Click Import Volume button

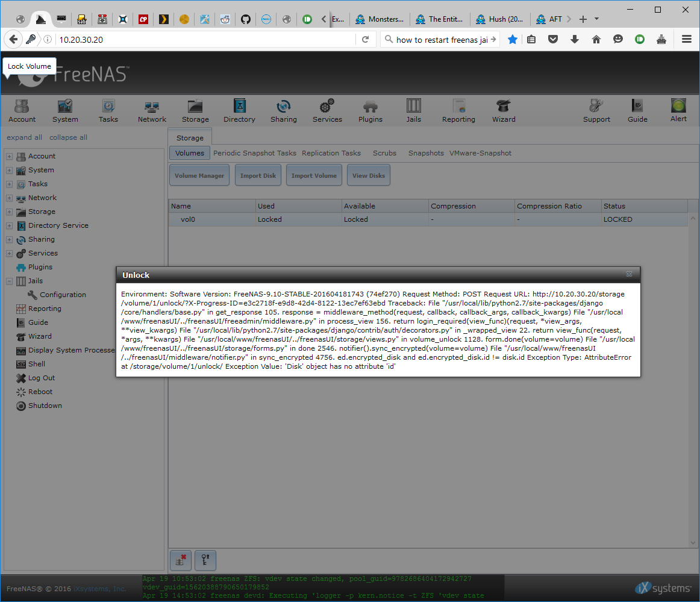click(314, 175)
